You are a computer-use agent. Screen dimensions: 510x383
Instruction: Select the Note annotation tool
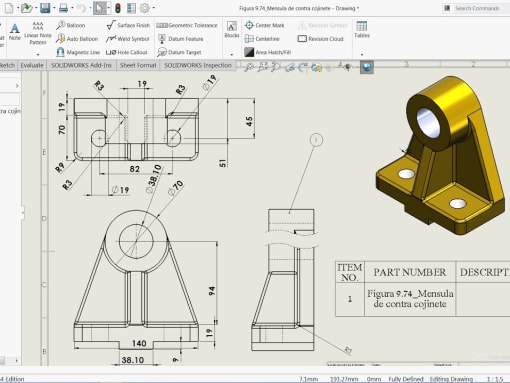coord(15,32)
